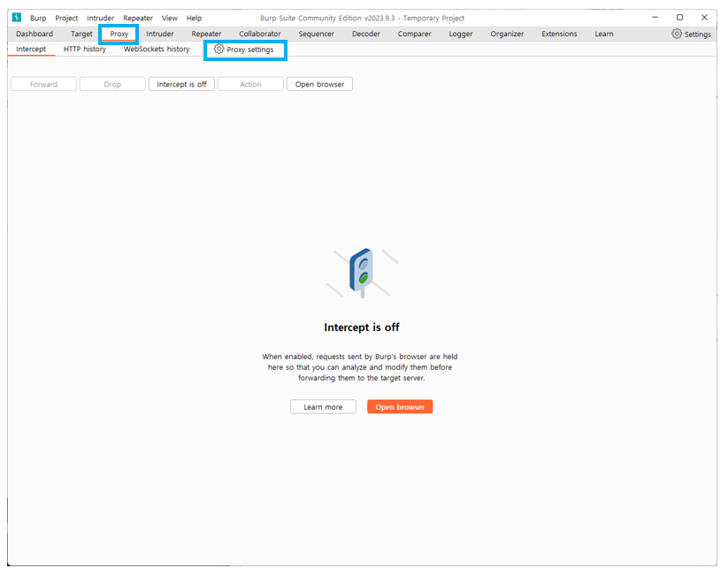Open the Repeater menu in menu bar
Screen dimensions: 728x576
pos(138,18)
